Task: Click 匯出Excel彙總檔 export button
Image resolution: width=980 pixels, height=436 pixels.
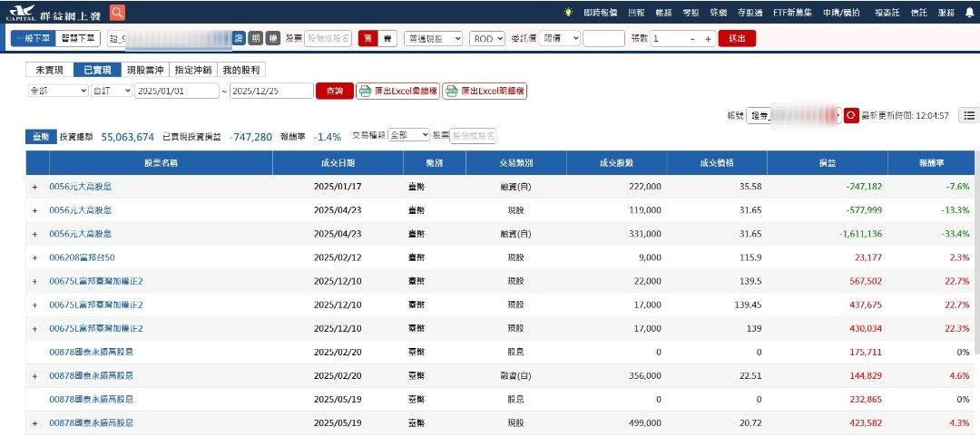Action: [397, 91]
